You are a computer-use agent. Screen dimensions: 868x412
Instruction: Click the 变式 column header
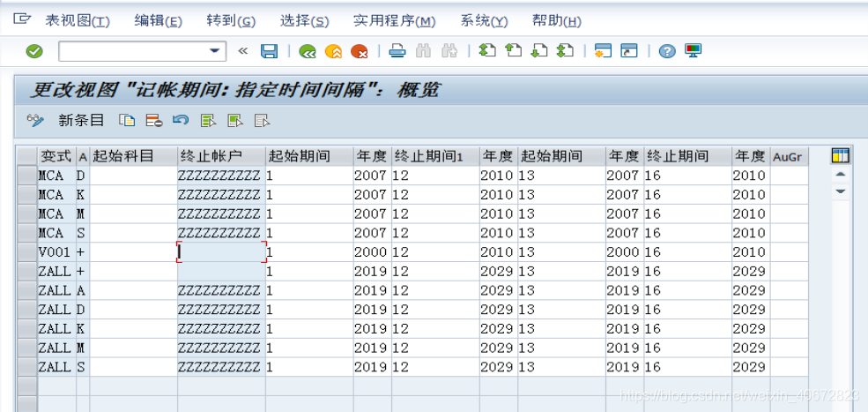coord(56,156)
